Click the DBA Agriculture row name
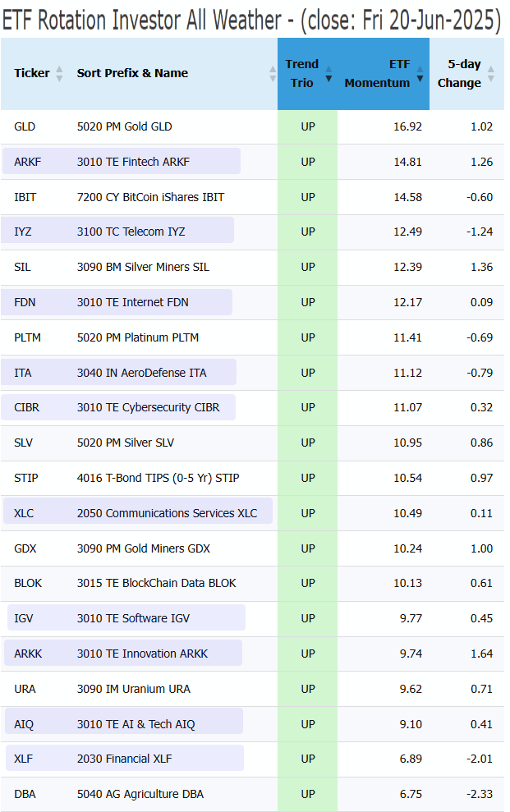This screenshot has width=510, height=812. tap(140, 794)
